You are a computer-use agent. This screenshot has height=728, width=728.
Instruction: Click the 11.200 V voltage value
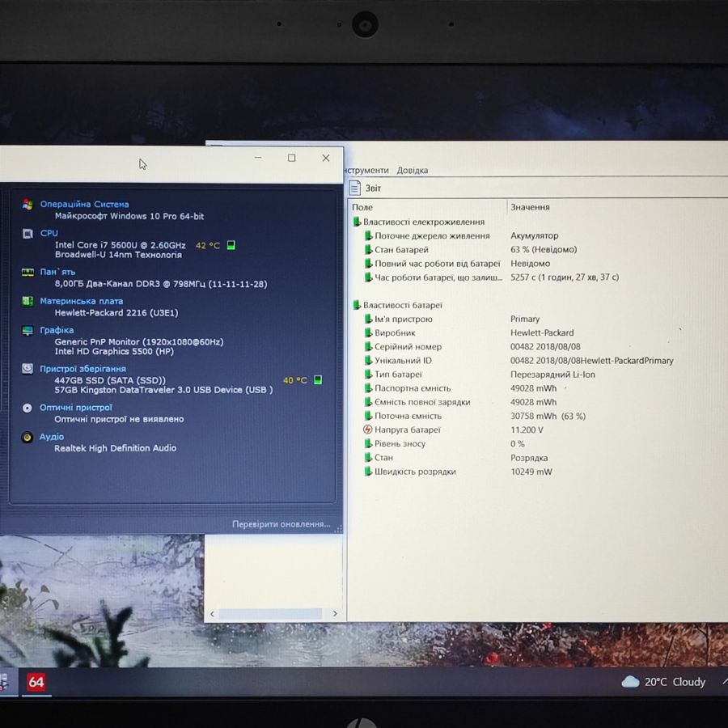(x=527, y=430)
